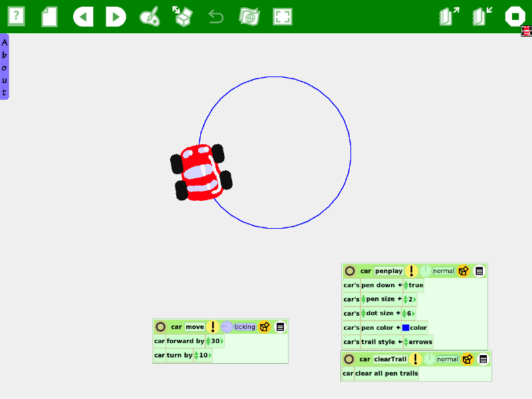Create a new project page icon
This screenshot has height=399, width=532.
click(x=49, y=17)
